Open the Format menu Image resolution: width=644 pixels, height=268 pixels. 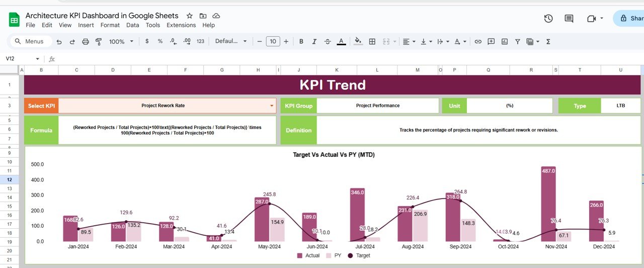pyautogui.click(x=110, y=25)
